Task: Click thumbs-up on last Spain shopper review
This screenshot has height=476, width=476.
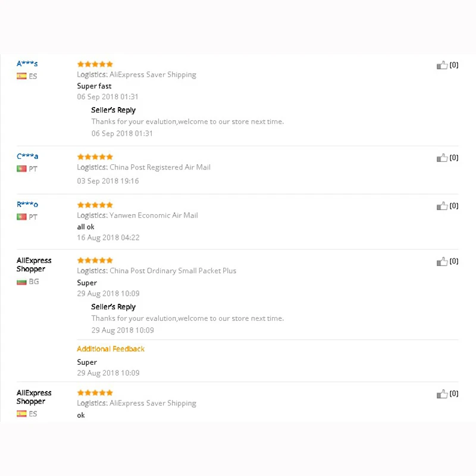Action: (x=442, y=394)
